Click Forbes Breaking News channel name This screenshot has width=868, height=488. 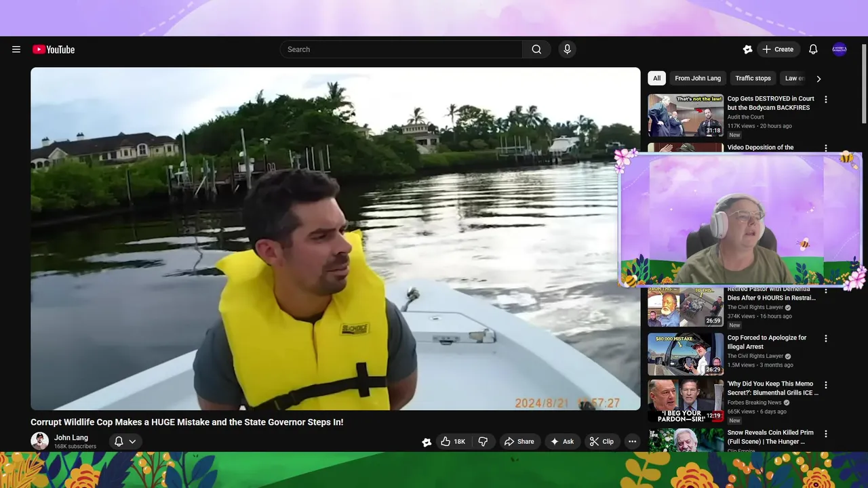[755, 403]
